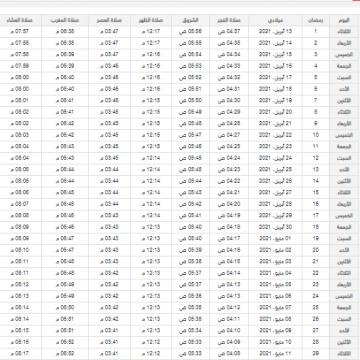Select the 04:37 Fajr time cell
The width and height of the screenshot is (360, 360).
coord(229,32)
